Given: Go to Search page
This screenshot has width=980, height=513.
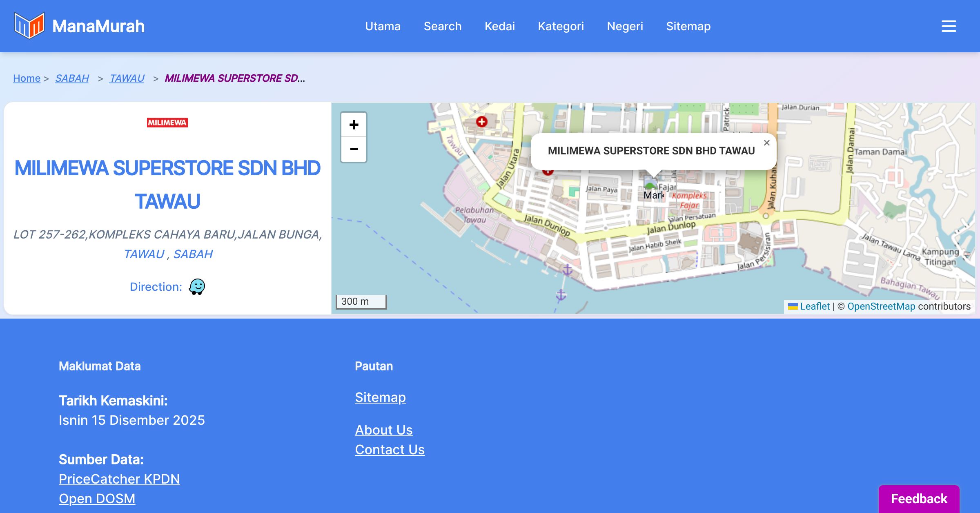Looking at the screenshot, I should 442,26.
